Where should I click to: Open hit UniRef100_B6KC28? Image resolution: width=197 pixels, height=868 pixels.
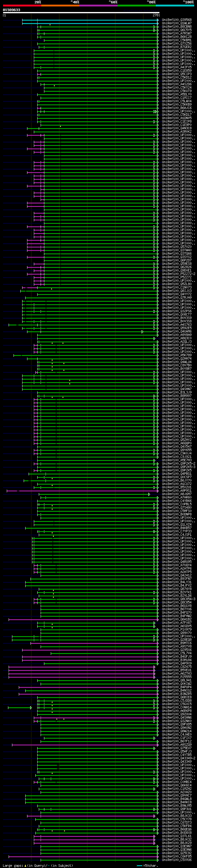click(177, 37)
